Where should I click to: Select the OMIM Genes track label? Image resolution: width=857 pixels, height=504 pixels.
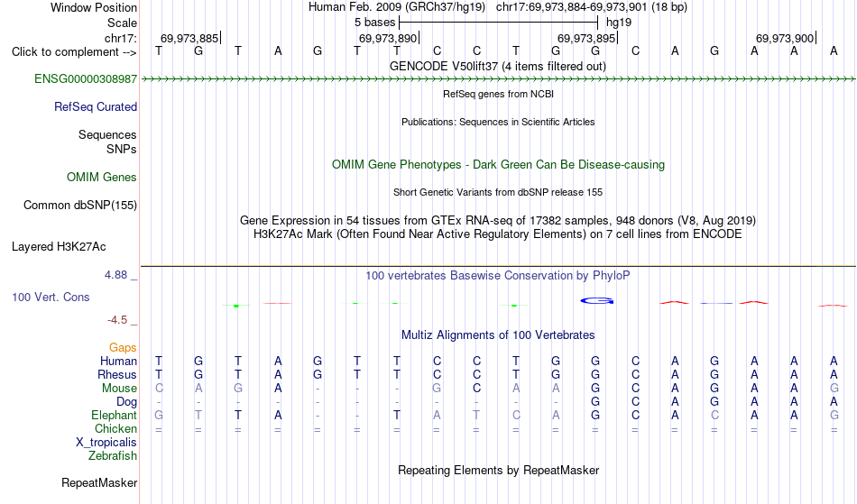click(x=102, y=178)
